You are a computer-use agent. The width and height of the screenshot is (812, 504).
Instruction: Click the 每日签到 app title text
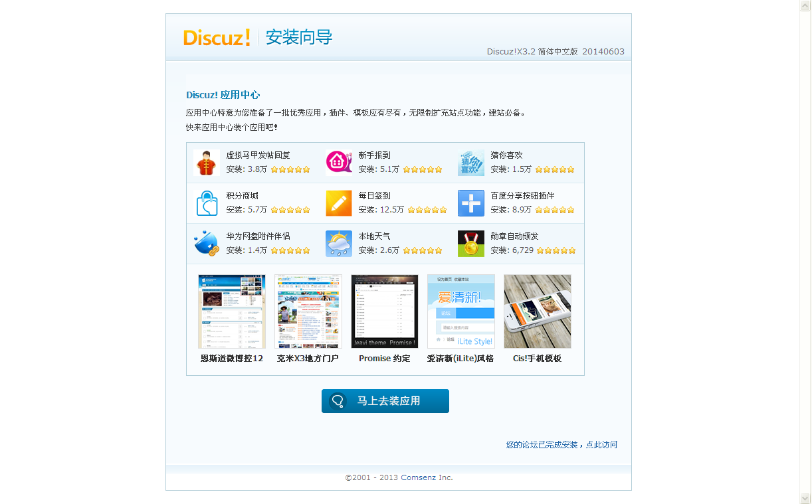click(374, 196)
